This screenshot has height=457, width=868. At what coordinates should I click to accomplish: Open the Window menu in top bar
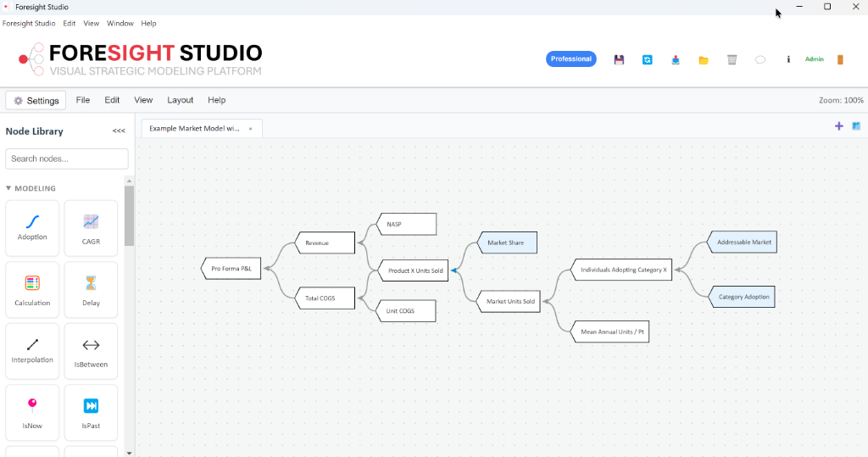[x=120, y=23]
